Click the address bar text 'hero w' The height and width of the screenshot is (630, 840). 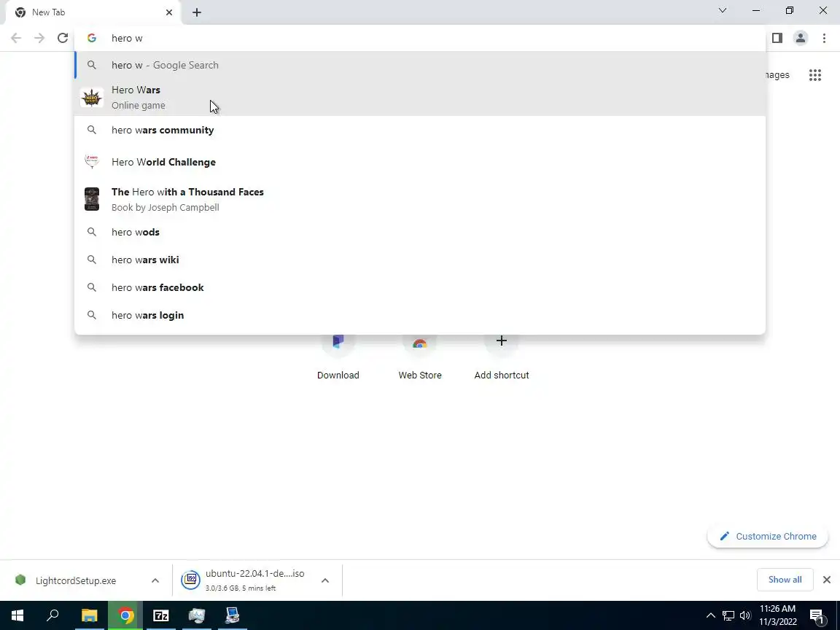tap(127, 38)
